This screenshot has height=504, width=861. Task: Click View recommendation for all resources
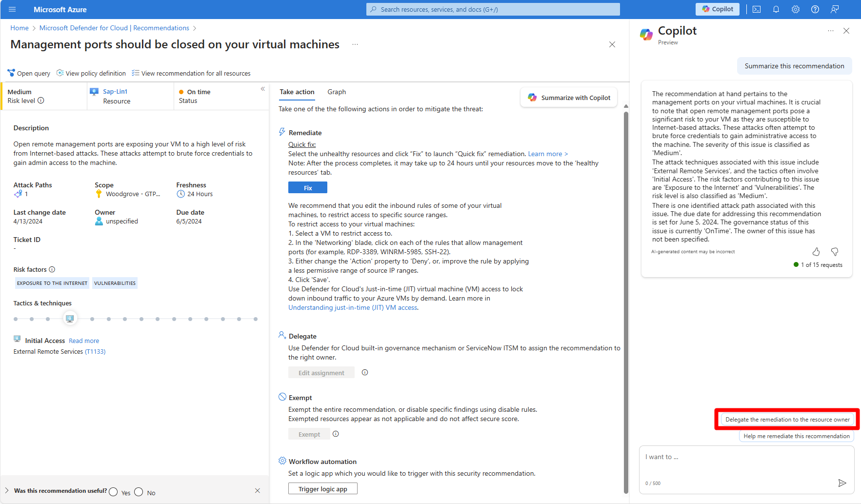point(191,73)
